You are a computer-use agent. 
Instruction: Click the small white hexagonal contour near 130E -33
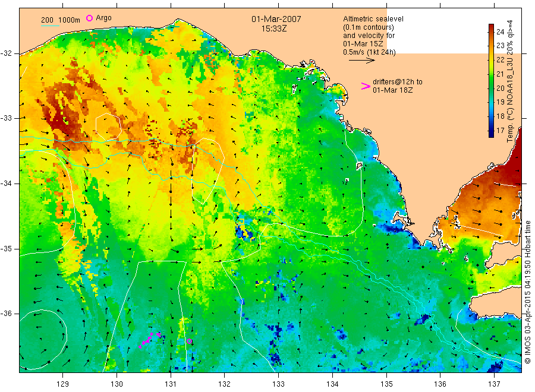(x=109, y=126)
